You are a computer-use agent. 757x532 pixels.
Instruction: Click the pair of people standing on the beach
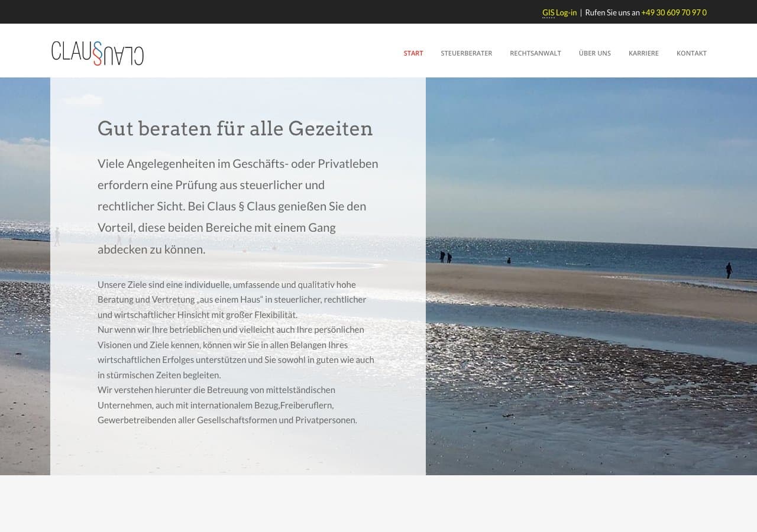[445, 257]
